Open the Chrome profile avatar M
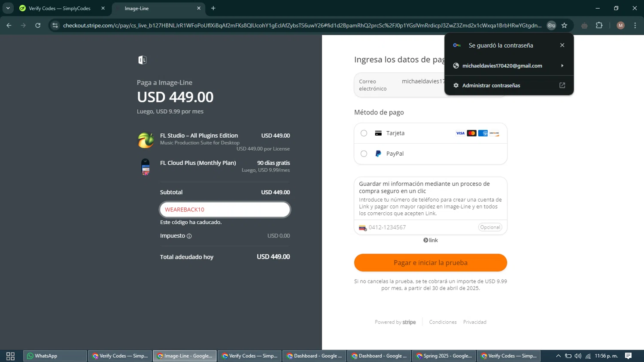The height and width of the screenshot is (362, 644). [x=620, y=25]
